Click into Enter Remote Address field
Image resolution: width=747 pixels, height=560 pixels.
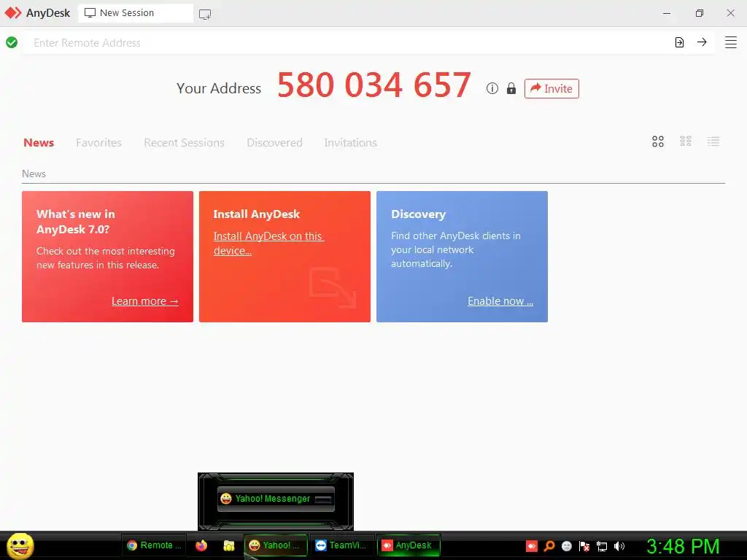click(348, 42)
